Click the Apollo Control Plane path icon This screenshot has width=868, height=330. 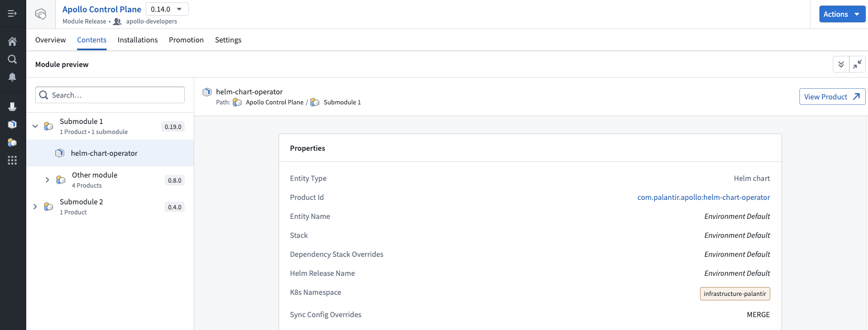coord(237,102)
